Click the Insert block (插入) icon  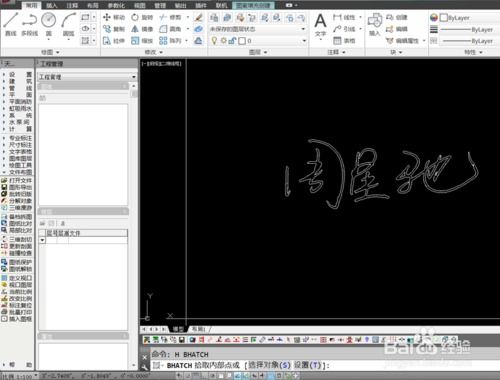(x=375, y=25)
